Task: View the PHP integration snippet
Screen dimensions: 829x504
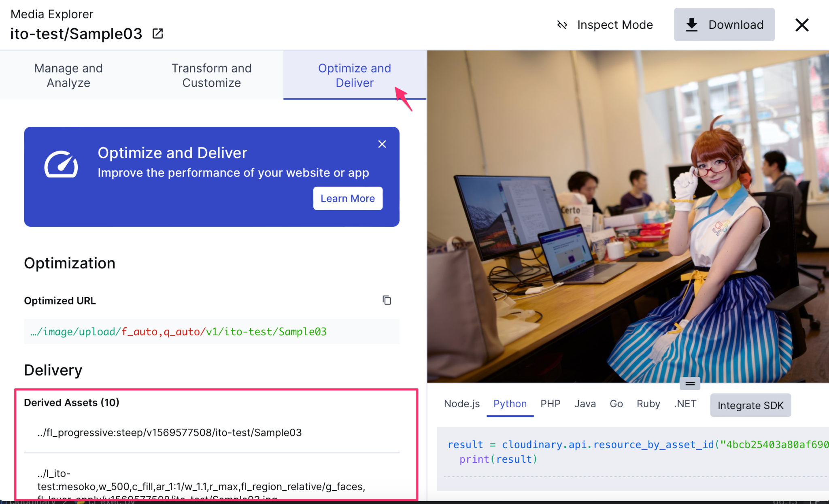Action: click(x=551, y=404)
